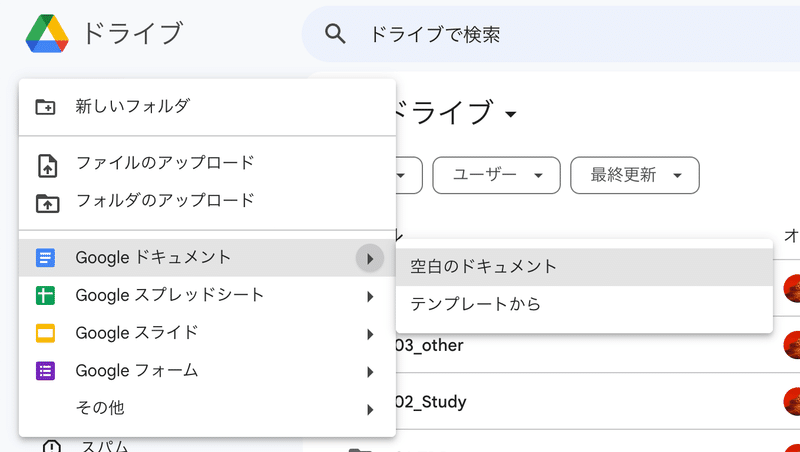The image size is (800, 452).
Task: Click the Google Sheets green icon
Action: [45, 295]
